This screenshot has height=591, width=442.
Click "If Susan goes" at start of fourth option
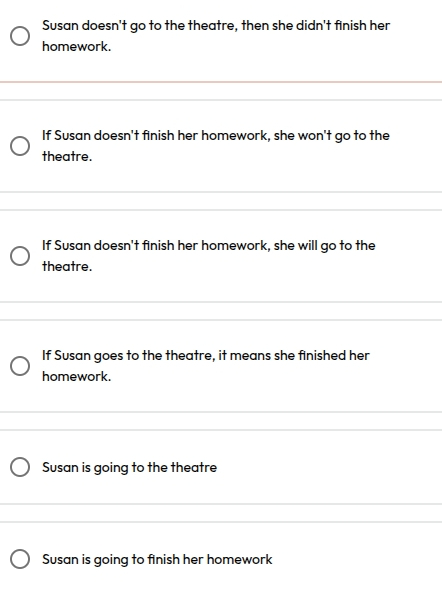coord(83,355)
